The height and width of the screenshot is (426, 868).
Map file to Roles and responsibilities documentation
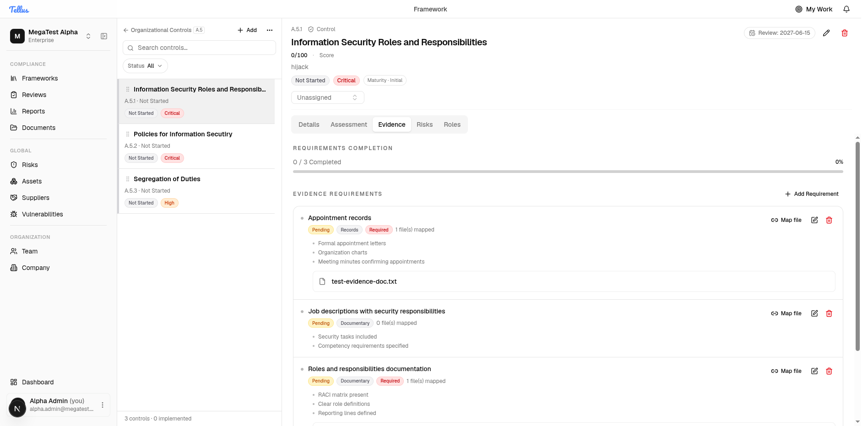(x=787, y=371)
